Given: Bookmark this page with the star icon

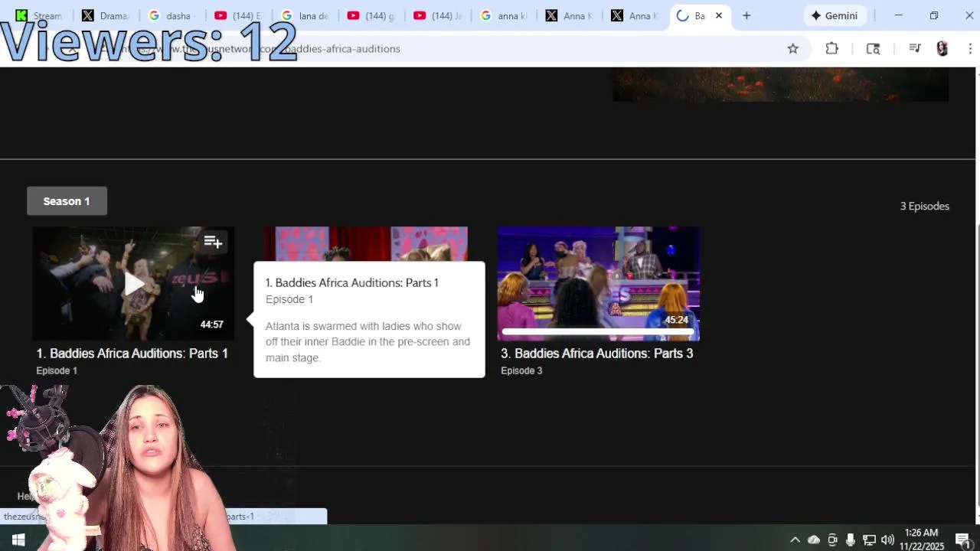Looking at the screenshot, I should [x=793, y=48].
